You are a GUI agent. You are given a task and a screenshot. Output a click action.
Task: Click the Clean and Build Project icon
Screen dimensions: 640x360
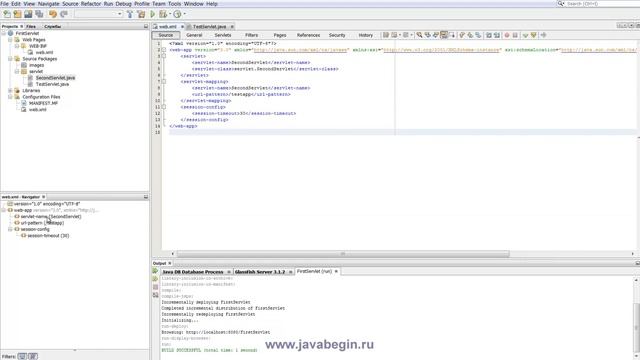tap(141, 14)
